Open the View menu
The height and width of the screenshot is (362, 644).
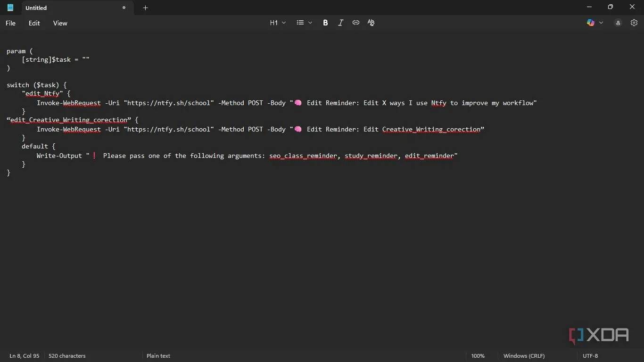[x=60, y=23]
